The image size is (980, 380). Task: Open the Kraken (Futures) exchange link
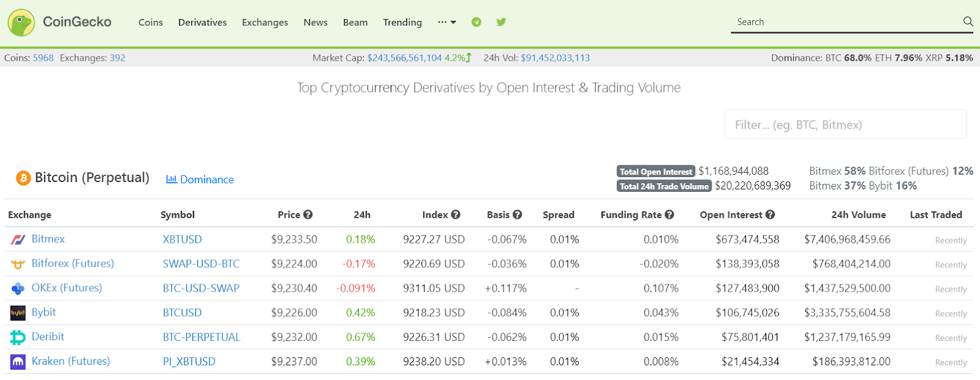click(71, 361)
